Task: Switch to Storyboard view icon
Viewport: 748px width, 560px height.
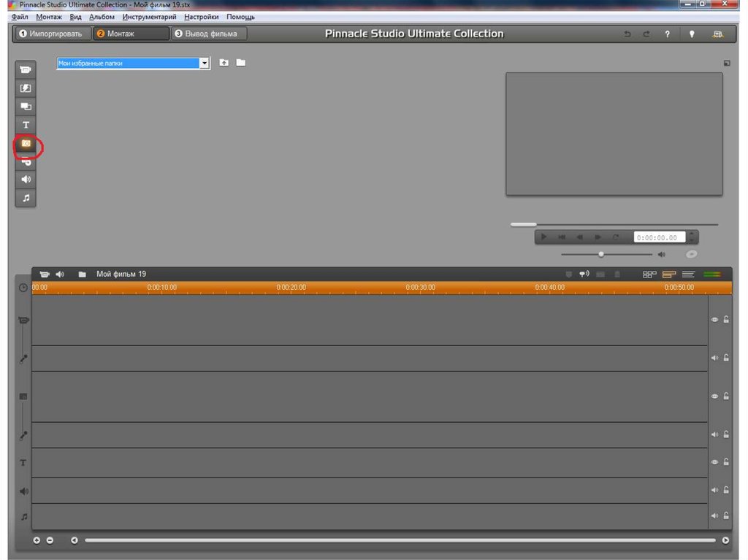Action: pyautogui.click(x=649, y=275)
